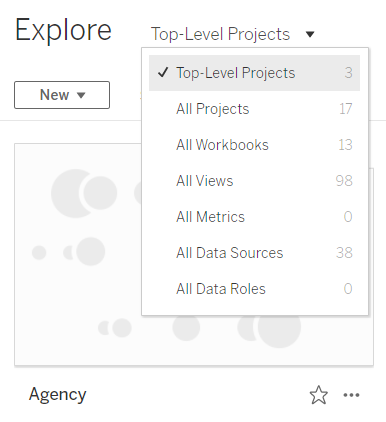Open the Agency project more actions ellipsis
Screen dimensions: 386x422
click(x=351, y=395)
